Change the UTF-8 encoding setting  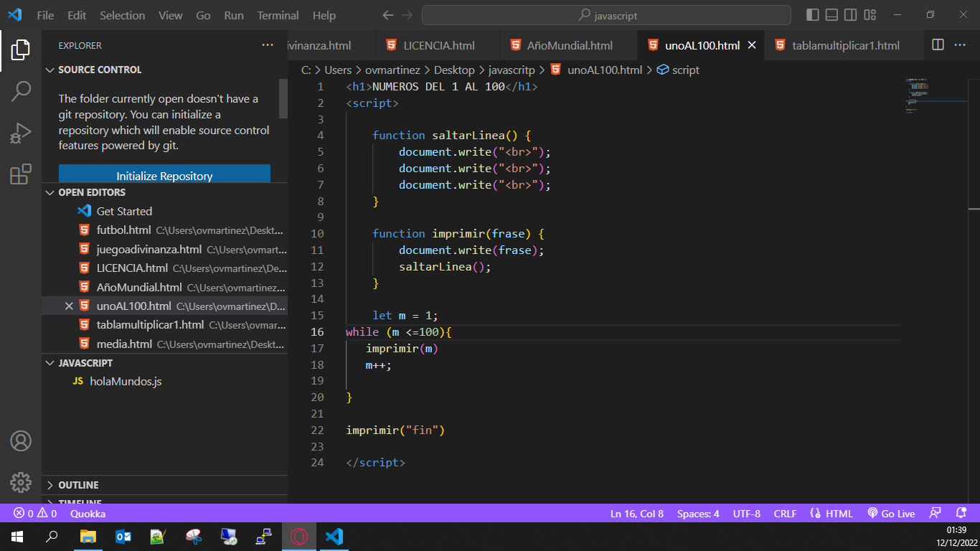tap(747, 514)
